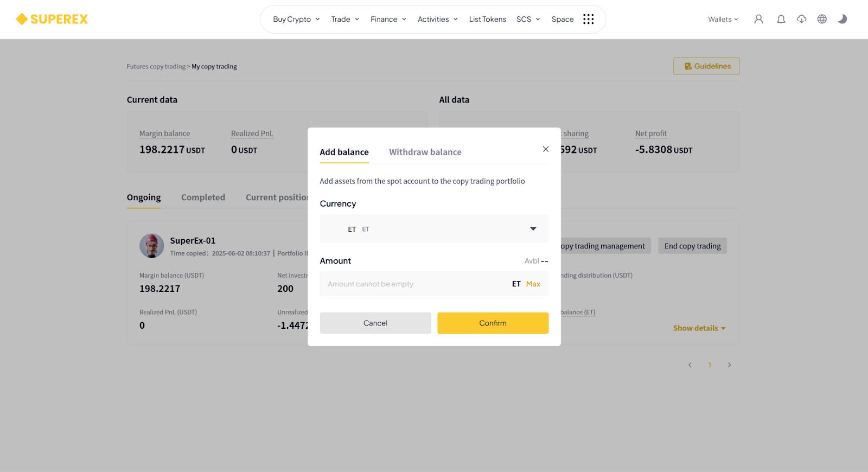Click SuperEx-01 trader avatar
The image size is (868, 472).
(152, 246)
